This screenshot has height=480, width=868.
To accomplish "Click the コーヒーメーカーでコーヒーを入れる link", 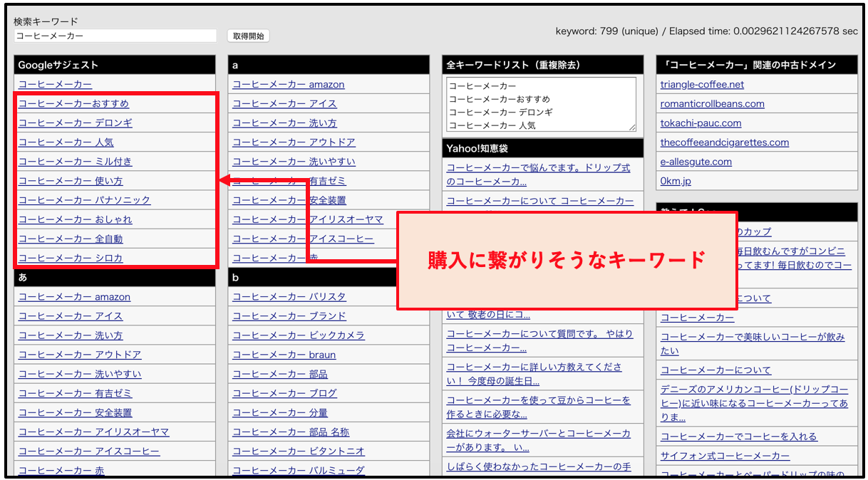I will click(739, 437).
